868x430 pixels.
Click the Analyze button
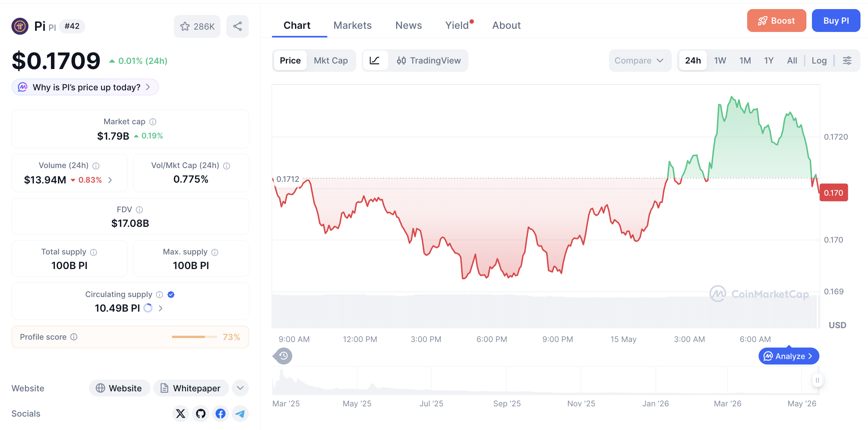[x=789, y=356]
